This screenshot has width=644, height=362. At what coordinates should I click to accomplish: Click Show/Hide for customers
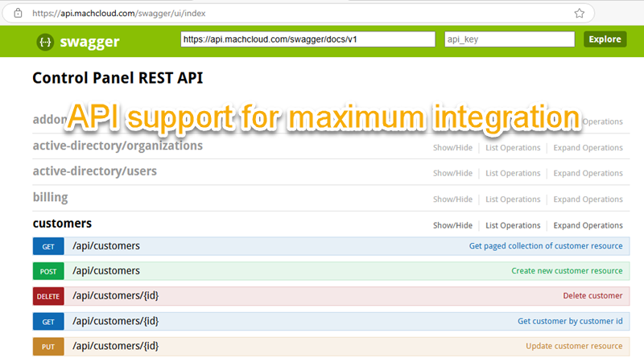[x=452, y=225]
